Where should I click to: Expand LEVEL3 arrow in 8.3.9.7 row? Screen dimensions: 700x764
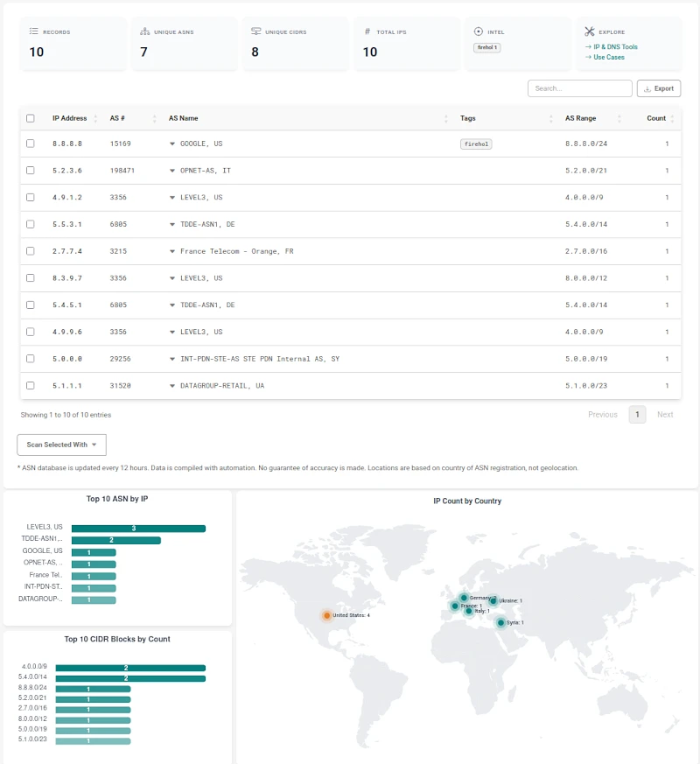click(172, 278)
